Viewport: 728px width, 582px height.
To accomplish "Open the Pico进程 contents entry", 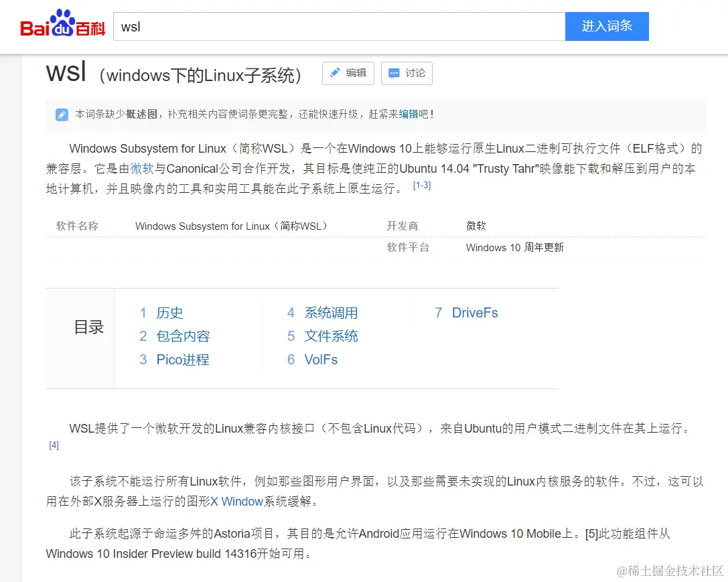I will (182, 360).
